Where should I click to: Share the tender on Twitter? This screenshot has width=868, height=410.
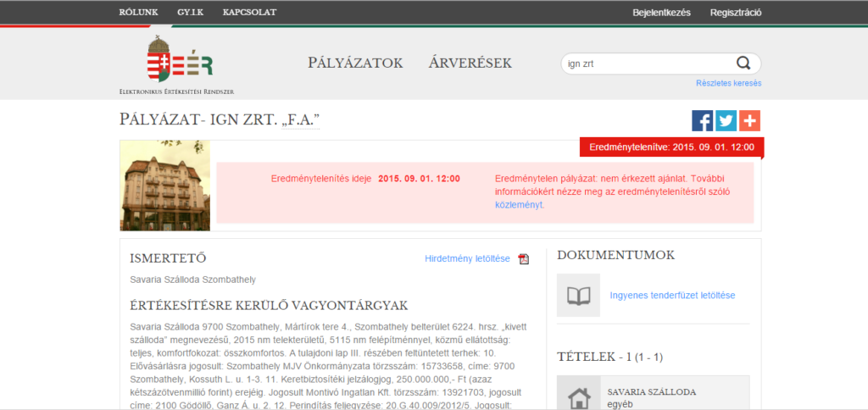(x=726, y=120)
